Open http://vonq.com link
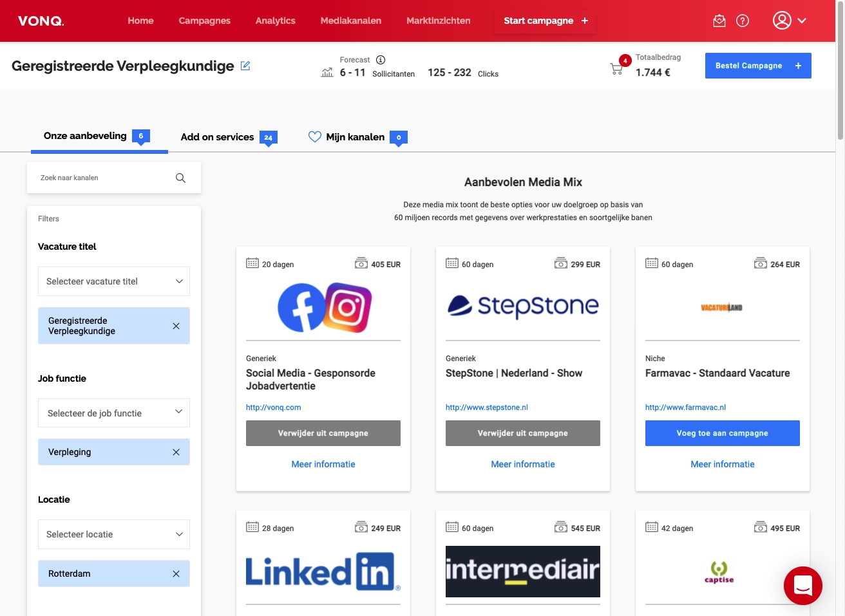845x616 pixels. tap(273, 407)
